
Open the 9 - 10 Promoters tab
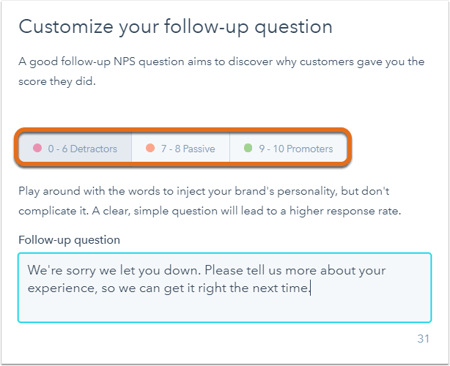[288, 148]
